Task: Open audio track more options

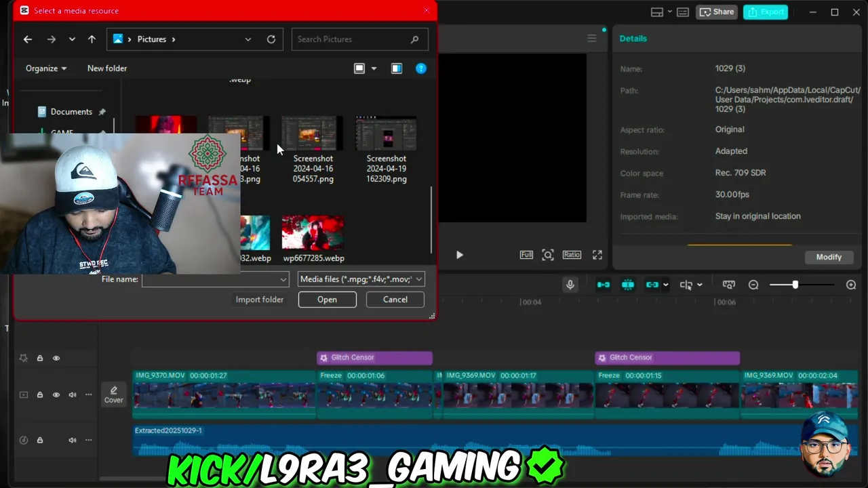Action: [x=88, y=440]
